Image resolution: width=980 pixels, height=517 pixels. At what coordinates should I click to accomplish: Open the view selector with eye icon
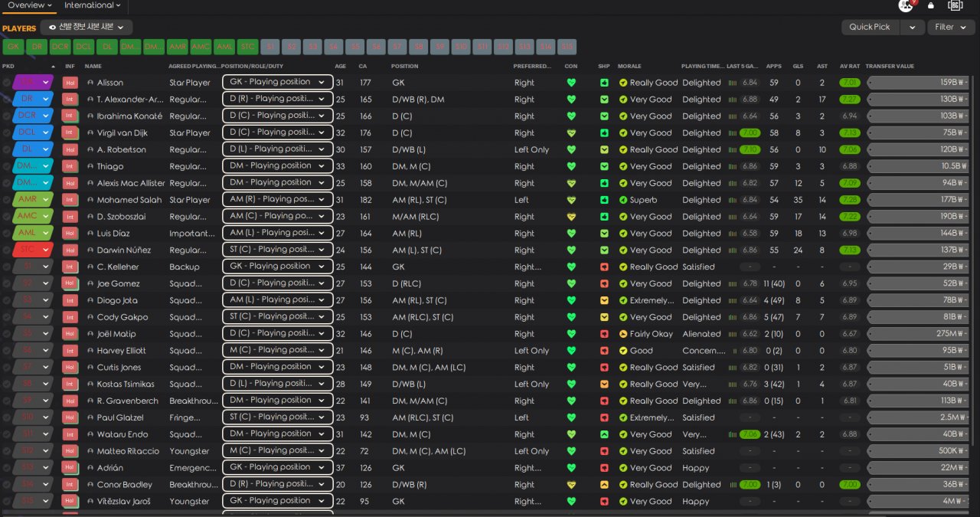tap(87, 28)
